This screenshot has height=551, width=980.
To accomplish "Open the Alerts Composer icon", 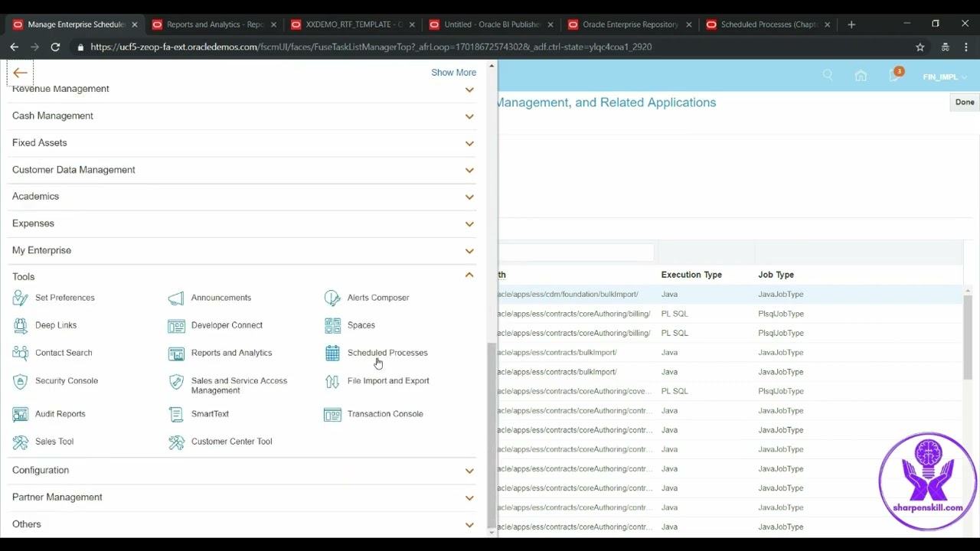I will point(332,298).
